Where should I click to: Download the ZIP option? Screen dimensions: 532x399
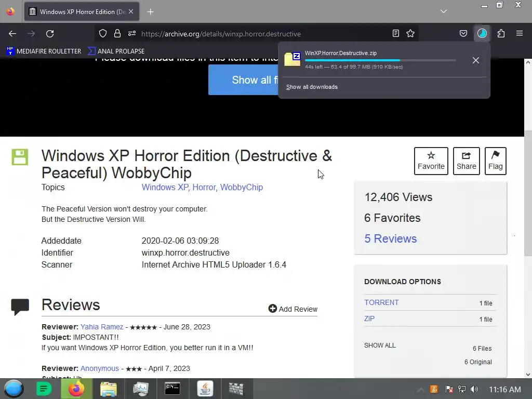pos(369,318)
